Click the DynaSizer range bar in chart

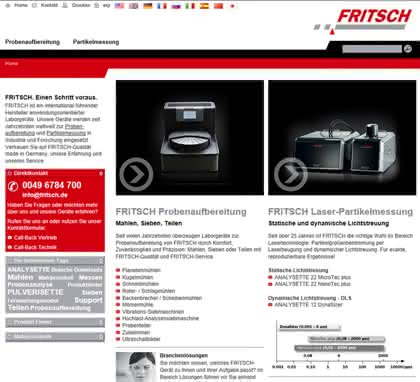(310, 327)
